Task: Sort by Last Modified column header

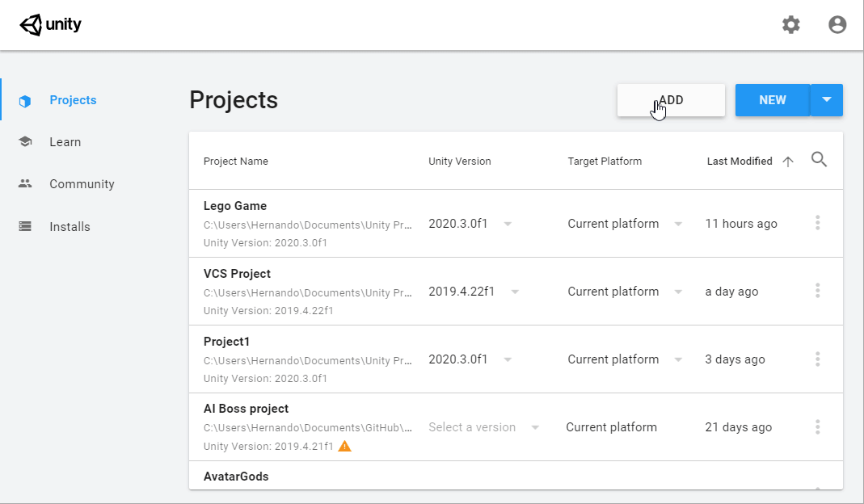Action: [740, 162]
